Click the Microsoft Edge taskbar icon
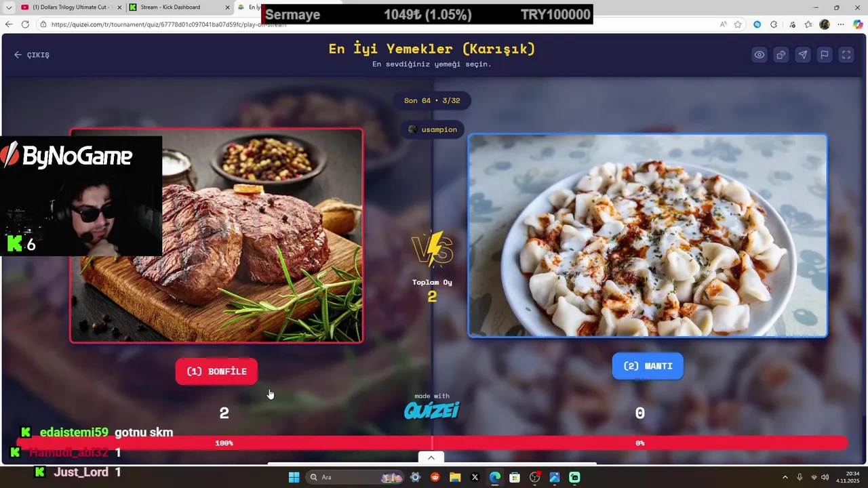Viewport: 868px width, 488px height. click(495, 477)
